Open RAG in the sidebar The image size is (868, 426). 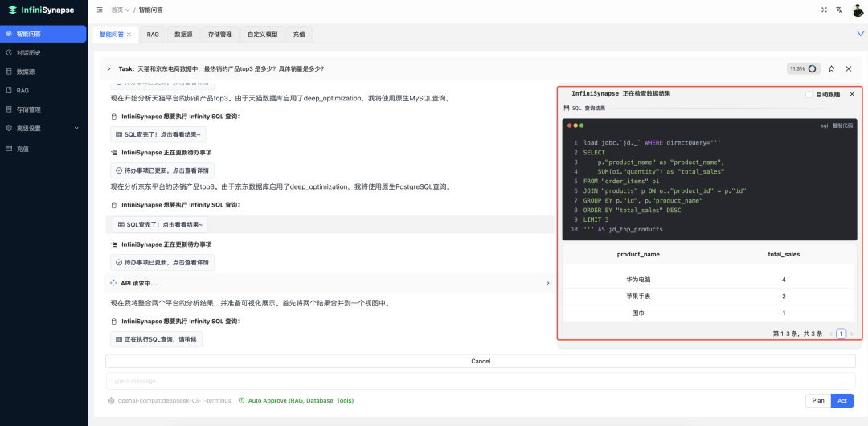pos(43,90)
